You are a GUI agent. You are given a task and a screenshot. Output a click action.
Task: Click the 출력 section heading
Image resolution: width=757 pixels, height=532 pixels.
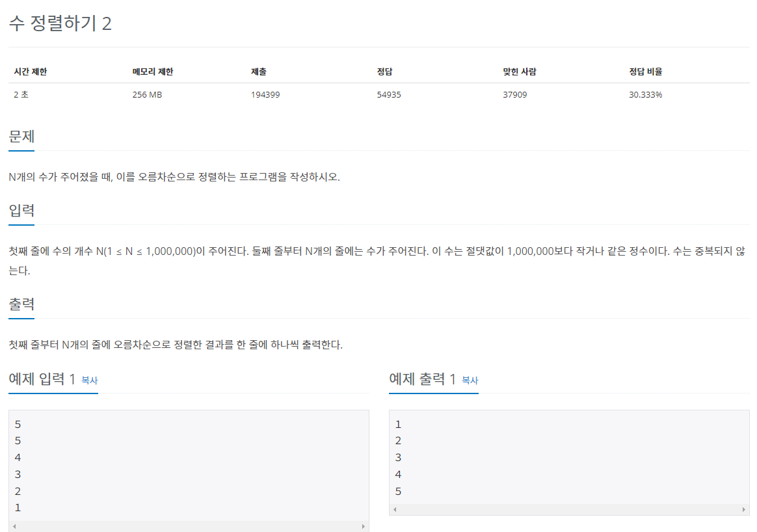pyautogui.click(x=20, y=304)
